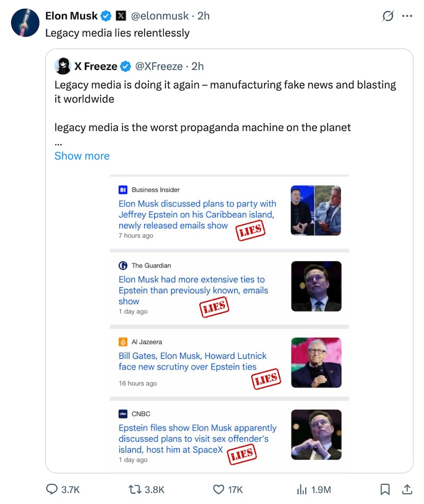Click X Freeze's verified checkmark

point(126,66)
